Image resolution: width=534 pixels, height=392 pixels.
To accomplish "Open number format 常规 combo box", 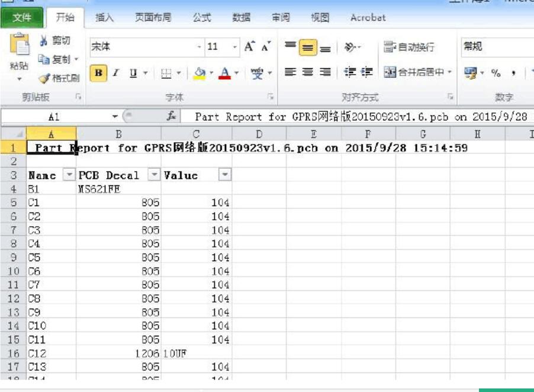I will pyautogui.click(x=497, y=47).
